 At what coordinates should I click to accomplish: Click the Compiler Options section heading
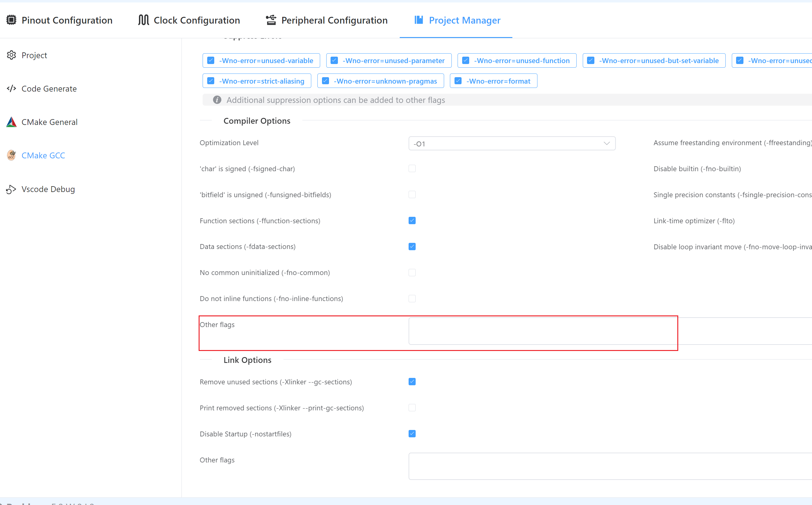(x=257, y=121)
